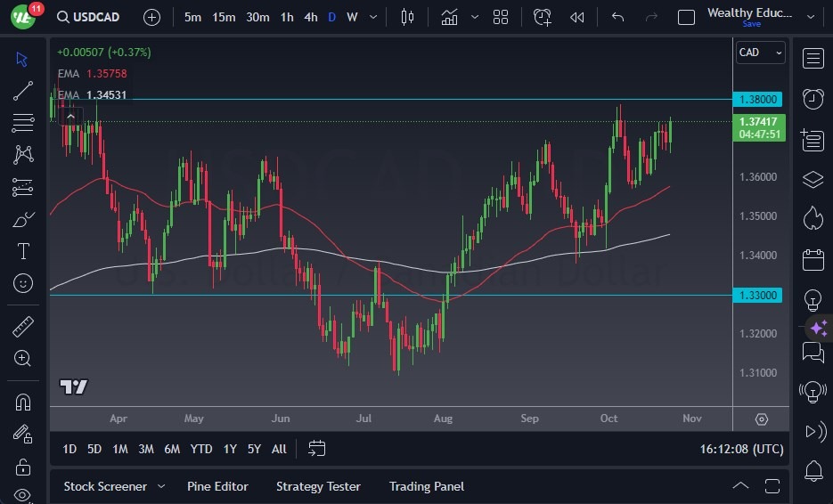The height and width of the screenshot is (504, 833).
Task: Click the zoom in magnifier tool
Action: pos(24,358)
